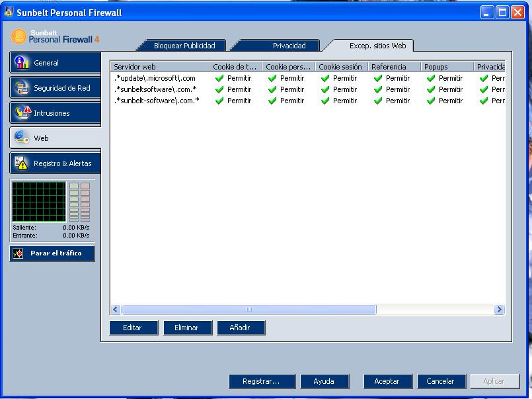Select the Excep. sitios Web tab
The width and height of the screenshot is (532, 399).
[x=377, y=46]
